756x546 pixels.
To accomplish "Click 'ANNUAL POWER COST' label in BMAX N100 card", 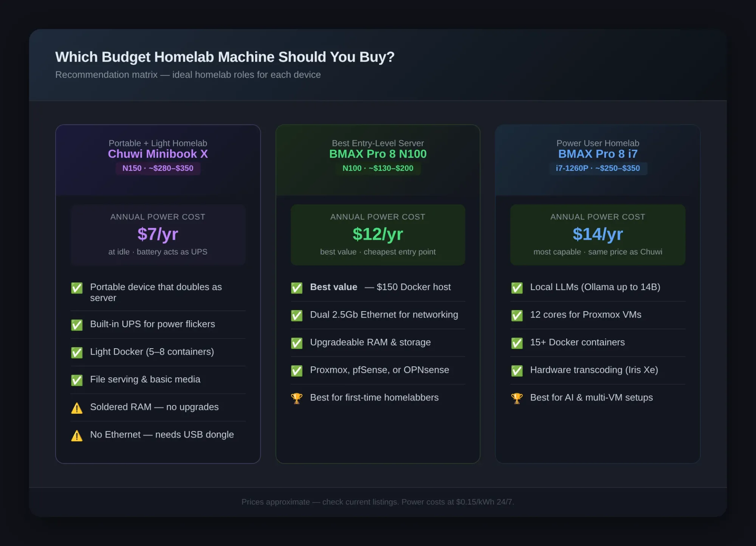I will point(378,217).
